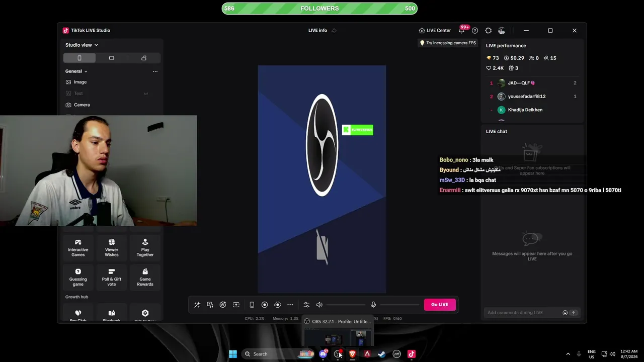The height and width of the screenshot is (362, 644).
Task: Open the magic effects wand tool
Action: 197,305
